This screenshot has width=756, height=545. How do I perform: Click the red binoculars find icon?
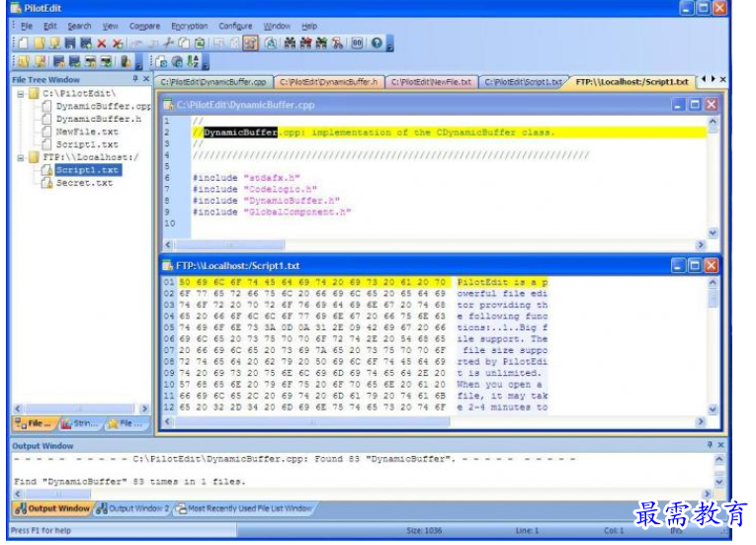pyautogui.click(x=305, y=44)
